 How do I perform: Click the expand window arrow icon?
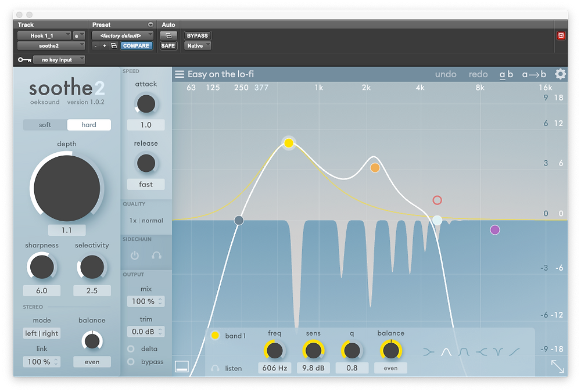tap(558, 366)
